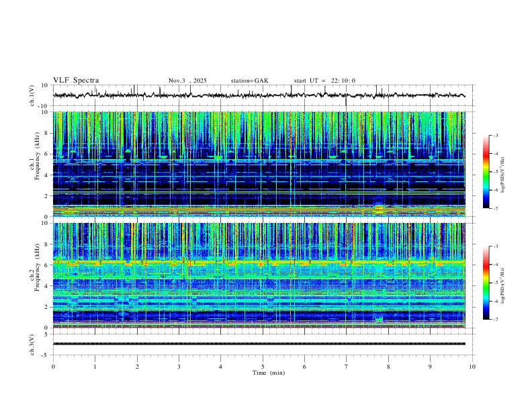Click the ch.2 spectrogram panel
This screenshot has width=532, height=411.
[259, 275]
